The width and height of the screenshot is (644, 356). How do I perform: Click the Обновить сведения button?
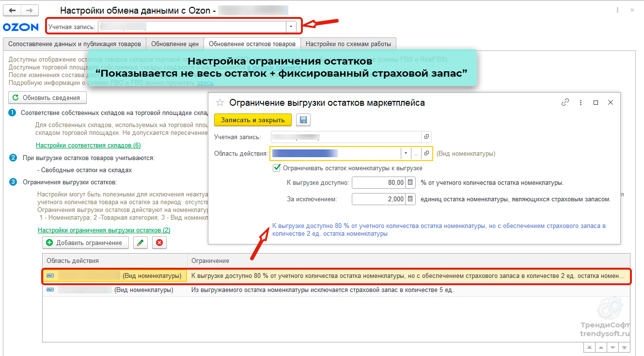[47, 97]
